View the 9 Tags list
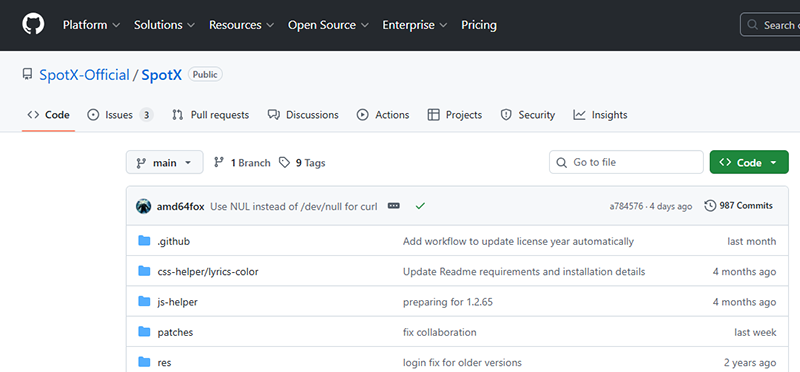Viewport: 800px width, 372px height. (302, 163)
